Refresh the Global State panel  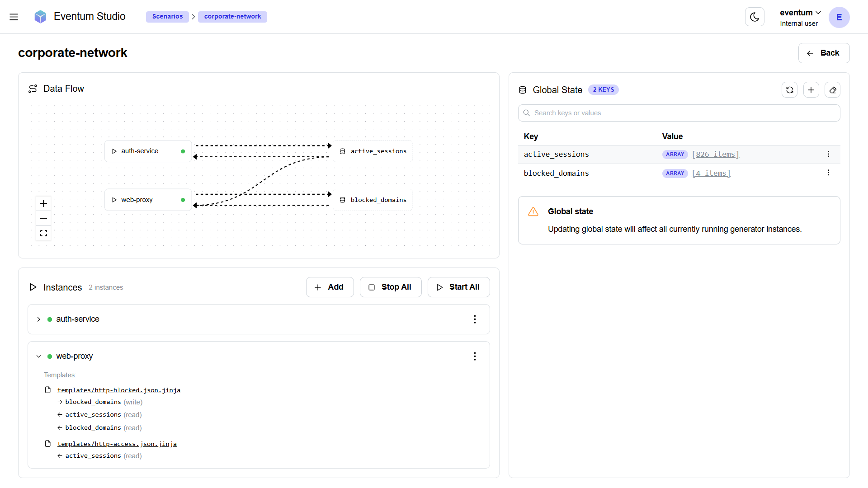[790, 90]
